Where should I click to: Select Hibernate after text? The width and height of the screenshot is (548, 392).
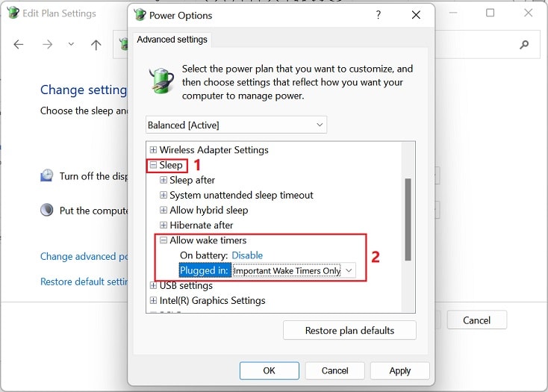(x=202, y=225)
